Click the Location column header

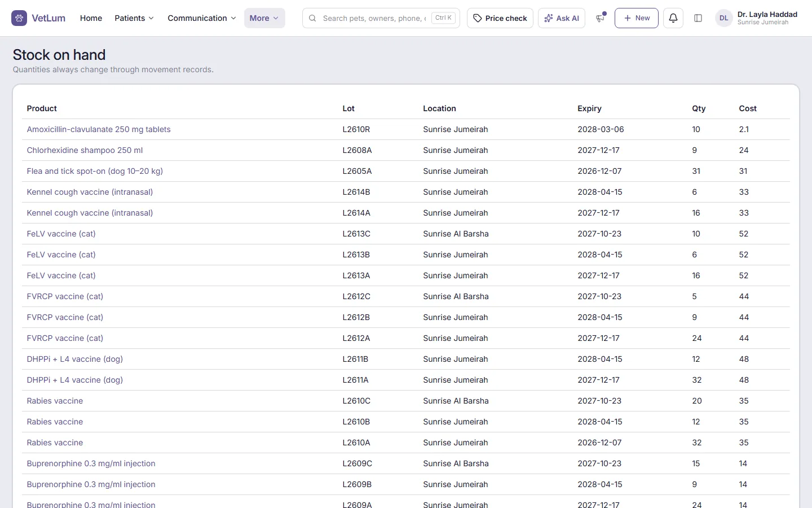pyautogui.click(x=439, y=108)
